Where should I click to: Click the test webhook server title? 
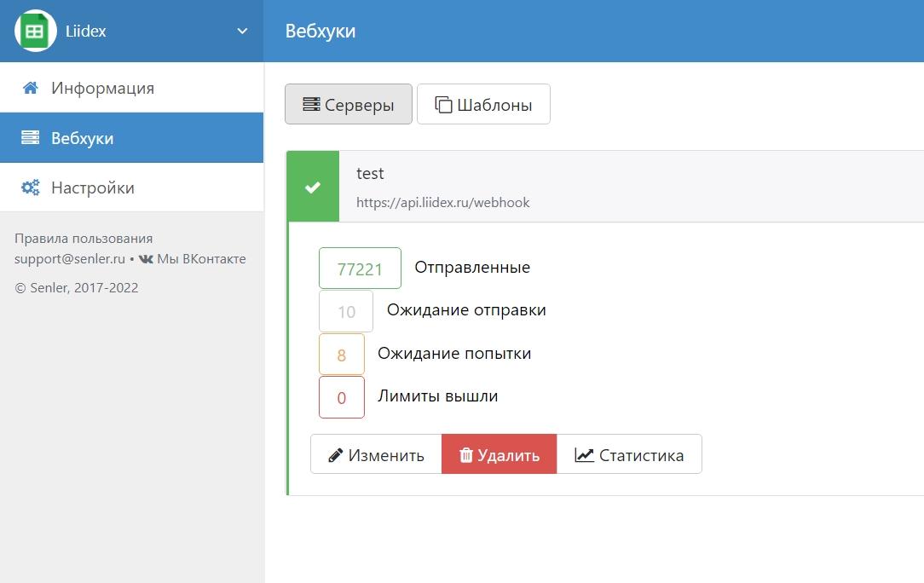pos(370,174)
